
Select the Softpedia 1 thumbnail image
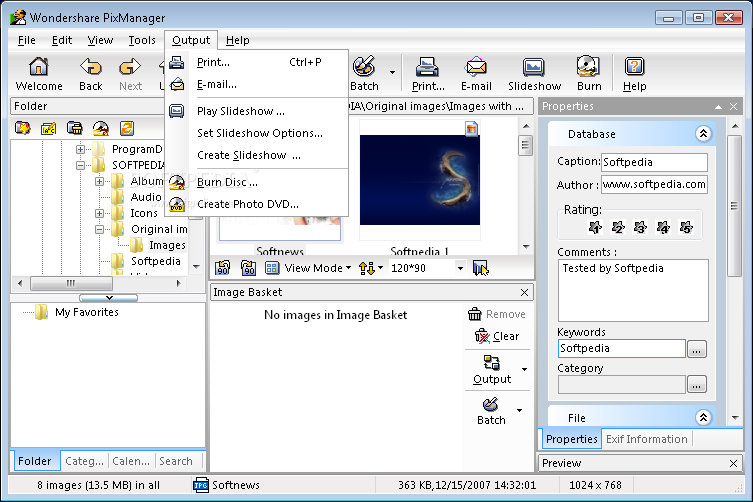tap(420, 180)
